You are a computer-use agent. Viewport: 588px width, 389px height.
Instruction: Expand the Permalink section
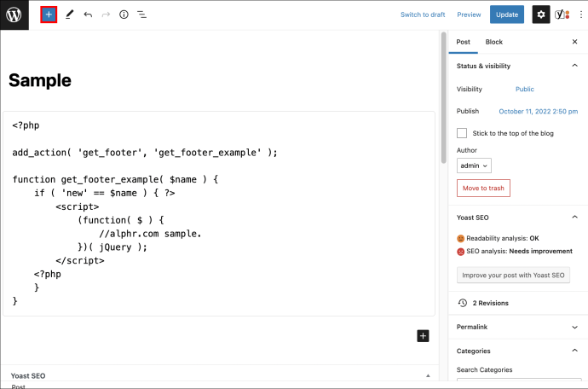(574, 327)
